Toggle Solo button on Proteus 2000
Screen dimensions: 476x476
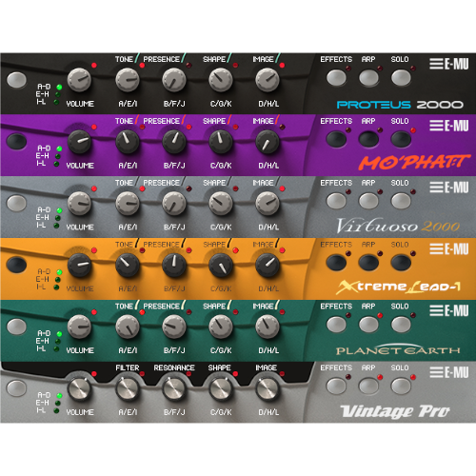401,78
